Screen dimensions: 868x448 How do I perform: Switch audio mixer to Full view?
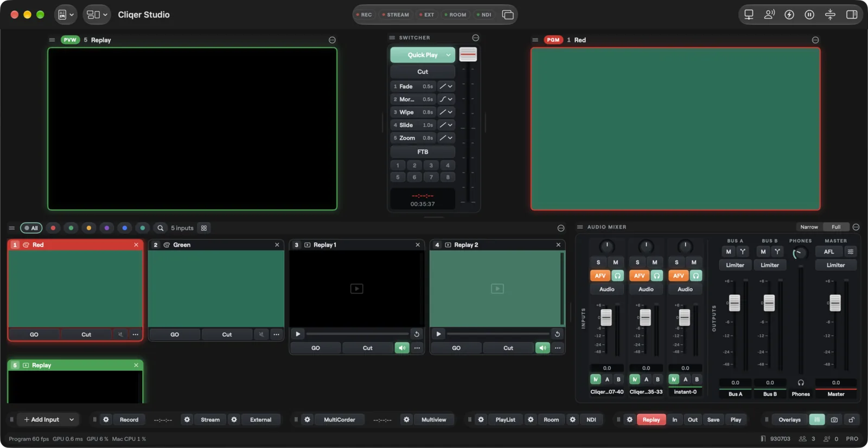836,227
